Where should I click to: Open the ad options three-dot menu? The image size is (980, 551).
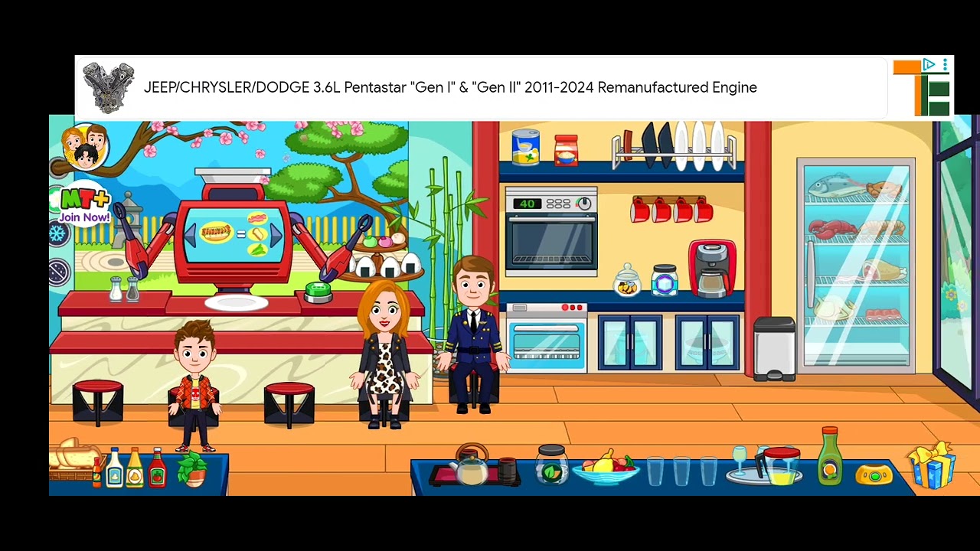pyautogui.click(x=945, y=65)
